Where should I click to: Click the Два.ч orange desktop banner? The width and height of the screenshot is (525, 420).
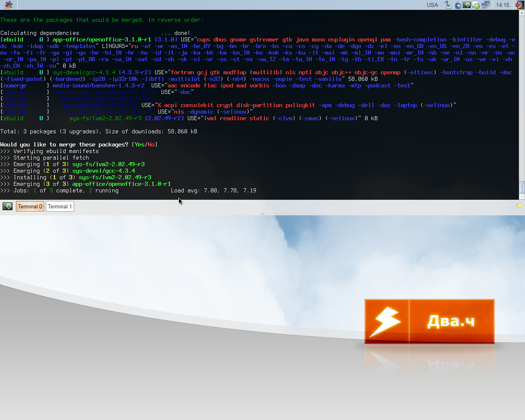click(429, 322)
